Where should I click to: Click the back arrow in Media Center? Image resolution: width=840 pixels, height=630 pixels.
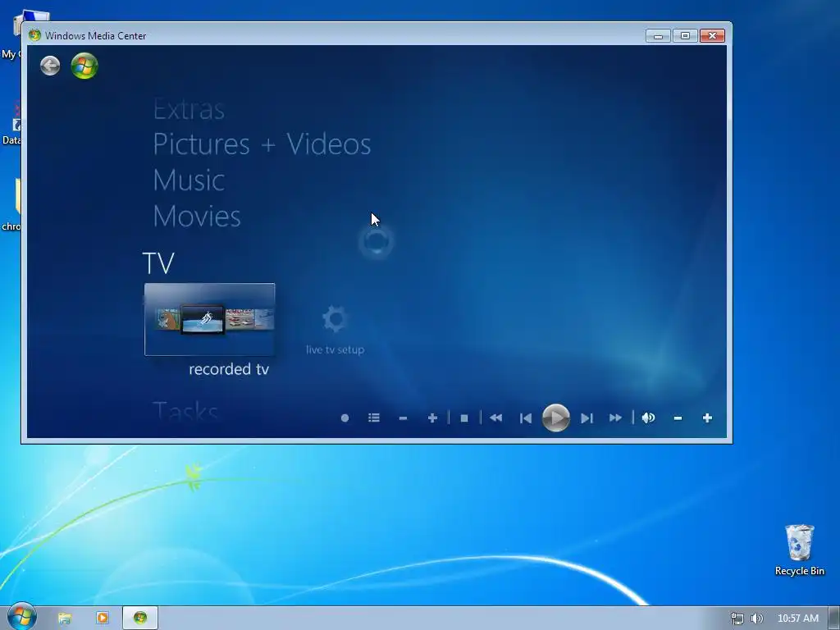coord(50,66)
